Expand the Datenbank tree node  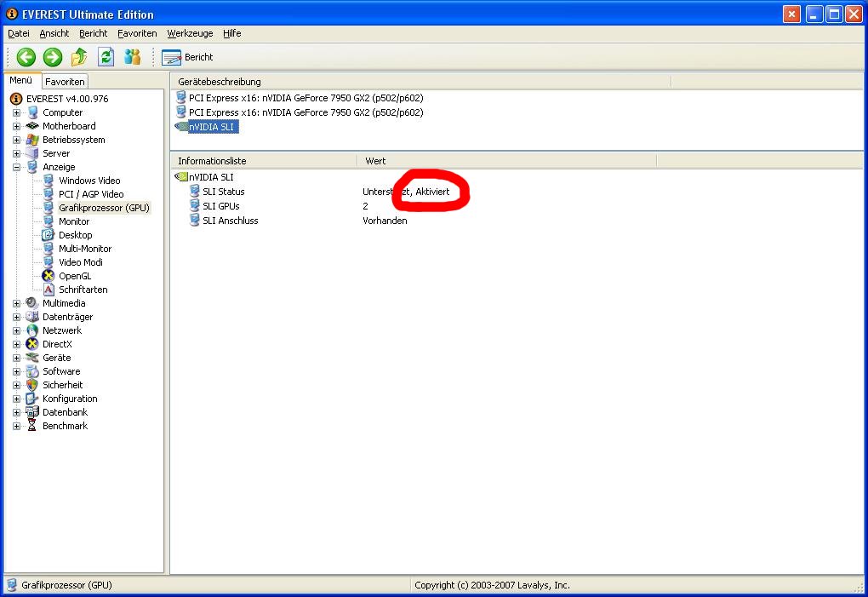(x=17, y=412)
